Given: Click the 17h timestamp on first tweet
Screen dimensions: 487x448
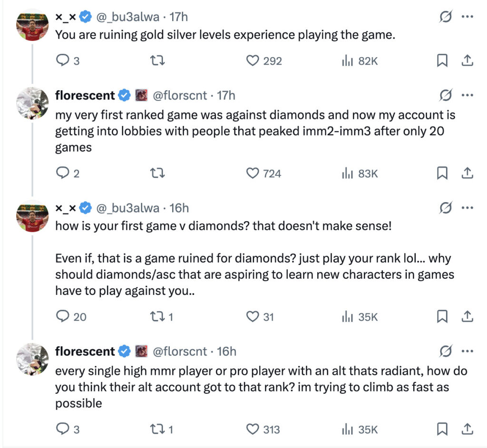Looking at the screenshot, I should pyautogui.click(x=179, y=17).
